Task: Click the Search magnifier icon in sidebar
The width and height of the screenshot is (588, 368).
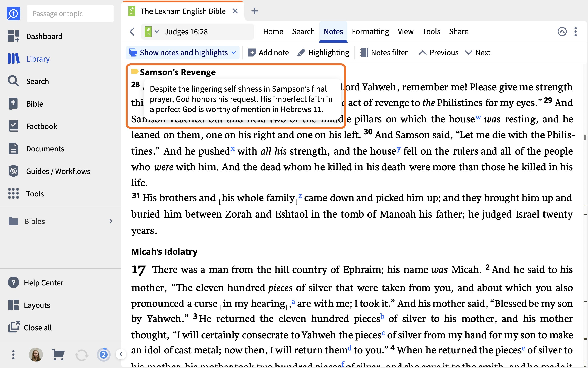Action: click(13, 81)
